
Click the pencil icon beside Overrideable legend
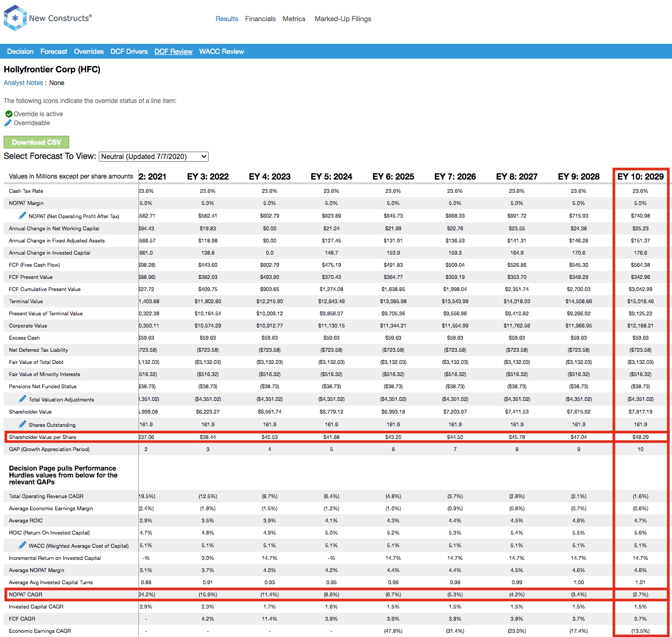(x=8, y=123)
